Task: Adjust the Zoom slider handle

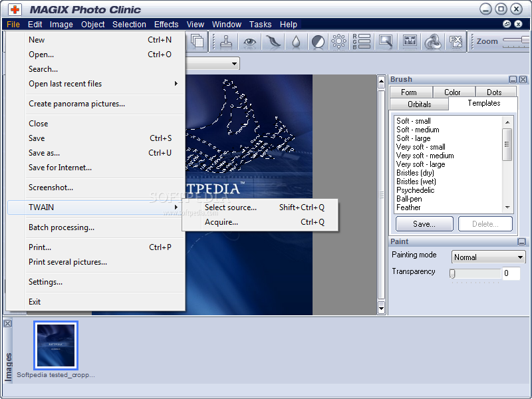Action: point(526,40)
